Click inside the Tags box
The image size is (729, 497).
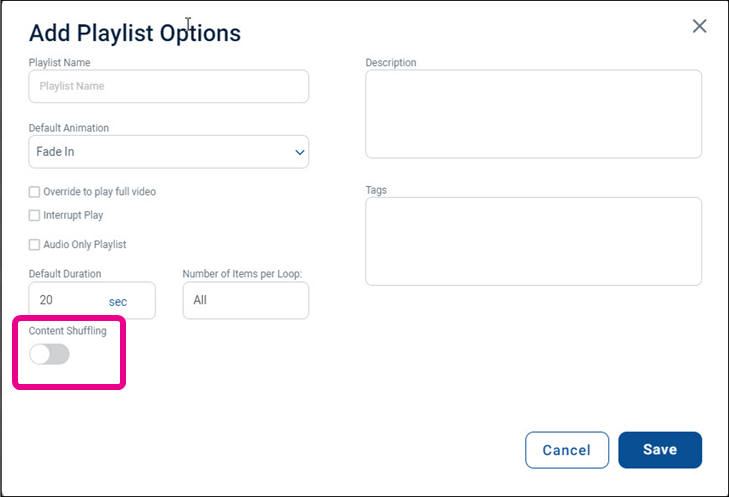click(x=533, y=241)
